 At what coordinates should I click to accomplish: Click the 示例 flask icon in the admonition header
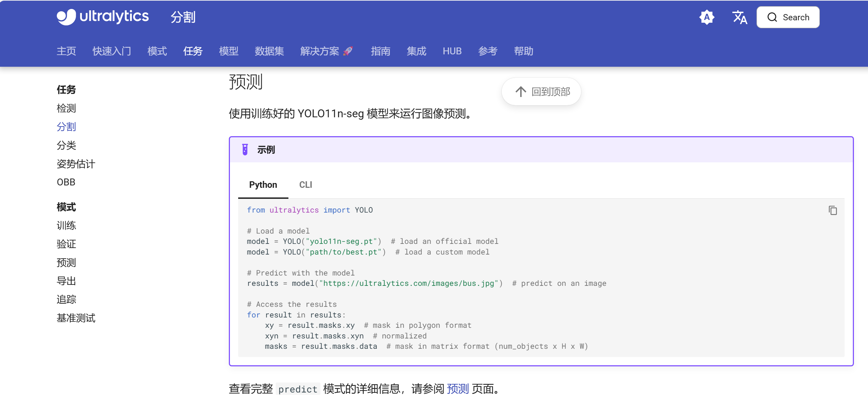point(245,150)
